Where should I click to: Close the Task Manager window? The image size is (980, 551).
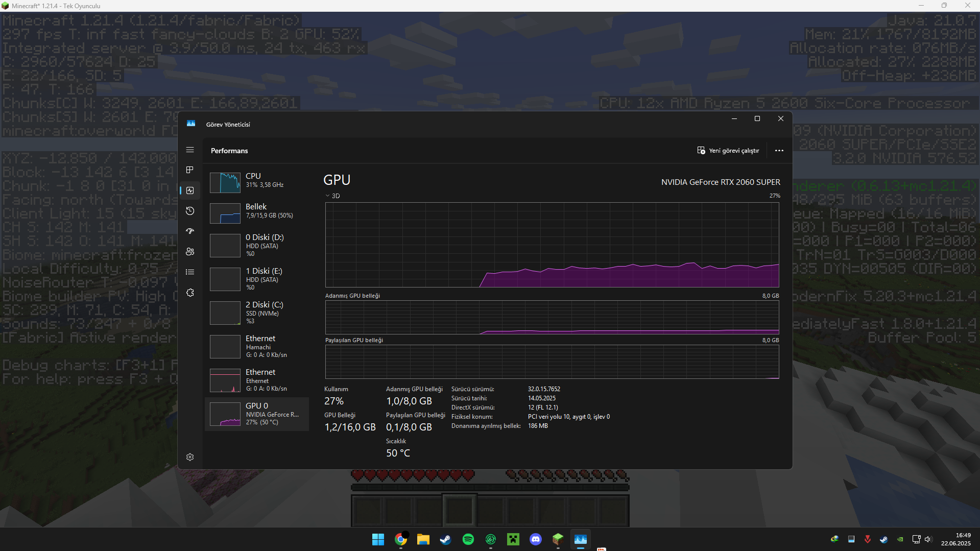tap(781, 118)
